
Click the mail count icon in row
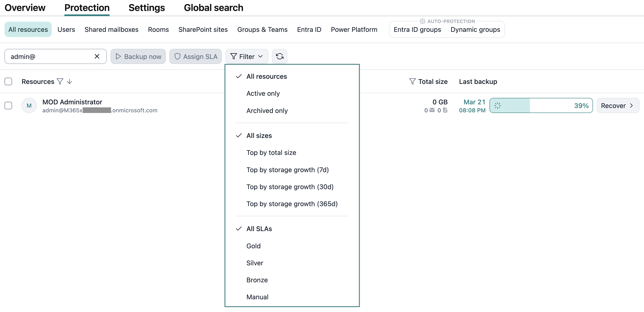(432, 110)
